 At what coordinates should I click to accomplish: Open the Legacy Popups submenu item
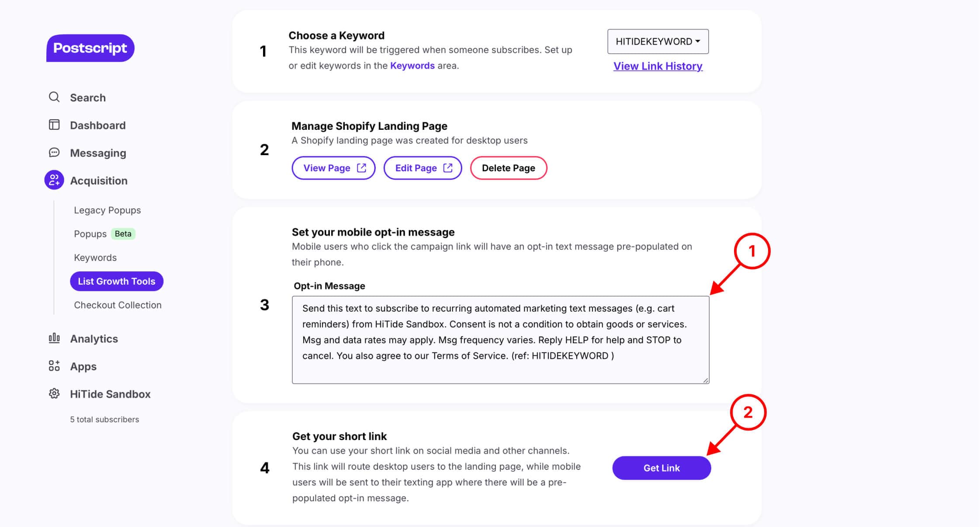pyautogui.click(x=107, y=210)
